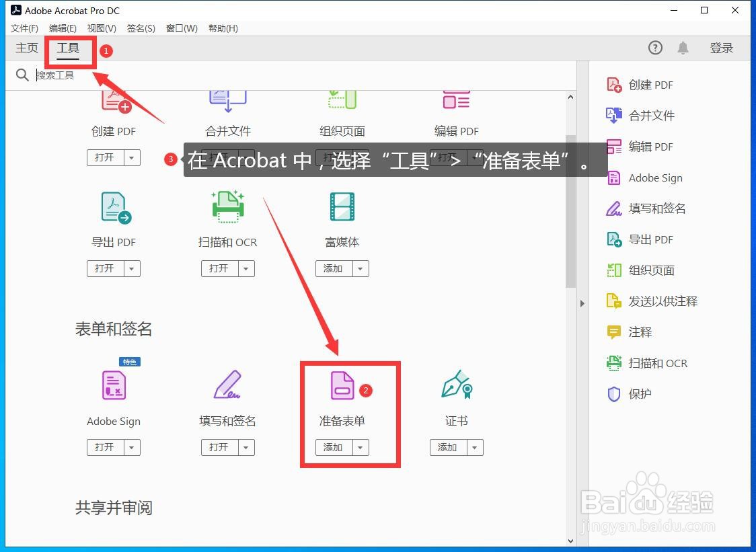Screen dimensions: 756x552
Task: Open the help question mark icon
Action: click(x=654, y=48)
